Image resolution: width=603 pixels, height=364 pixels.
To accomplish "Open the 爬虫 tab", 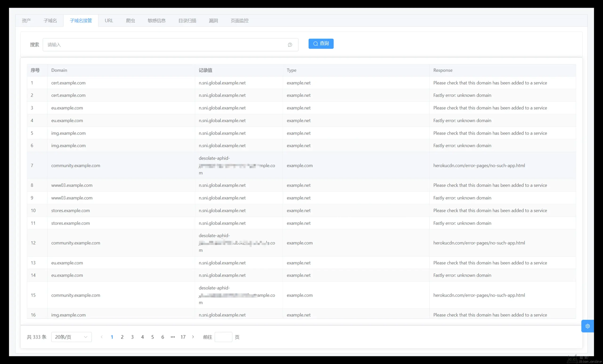I will click(130, 21).
